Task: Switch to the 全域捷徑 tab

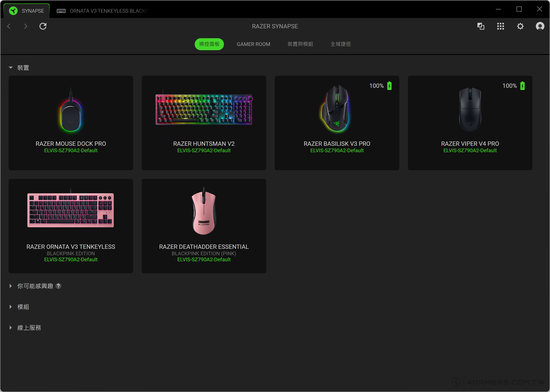Action: (340, 44)
